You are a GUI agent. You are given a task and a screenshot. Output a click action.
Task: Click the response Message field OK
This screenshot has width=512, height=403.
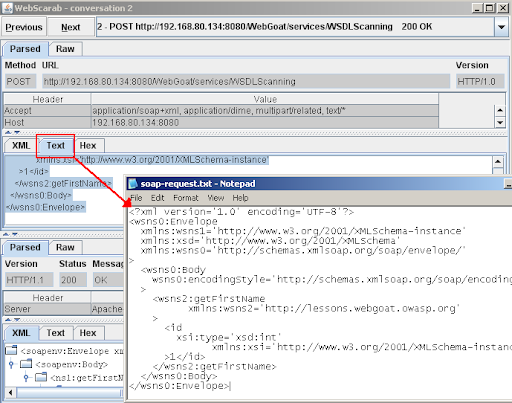108,280
